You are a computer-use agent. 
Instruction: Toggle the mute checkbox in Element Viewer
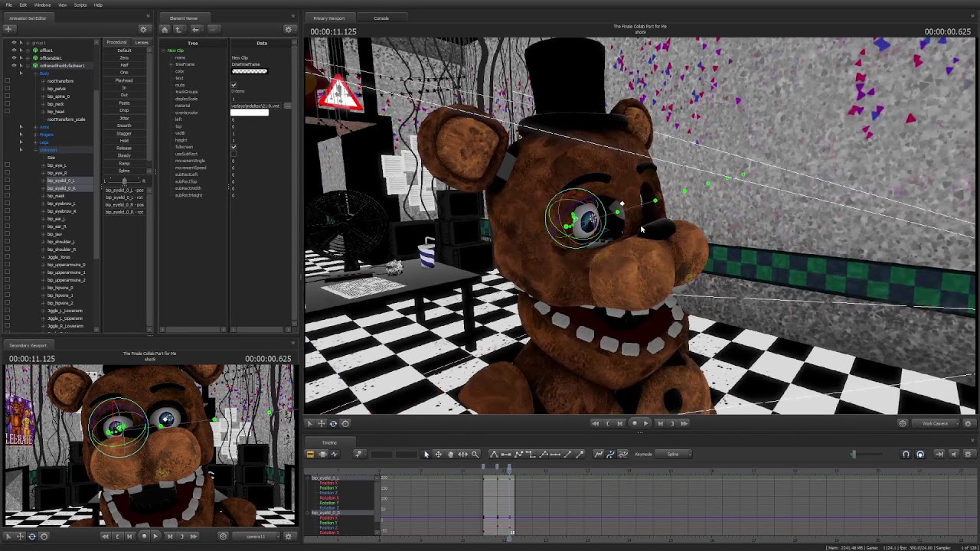234,85
